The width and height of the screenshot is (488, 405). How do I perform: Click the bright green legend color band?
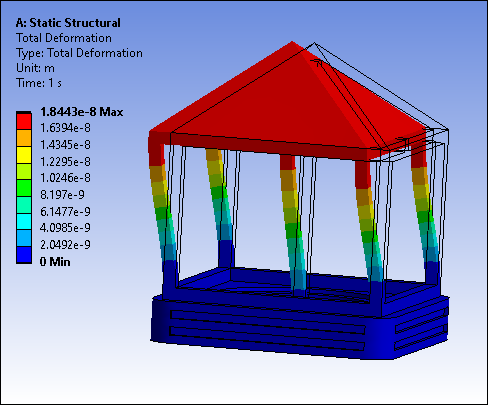[24, 188]
